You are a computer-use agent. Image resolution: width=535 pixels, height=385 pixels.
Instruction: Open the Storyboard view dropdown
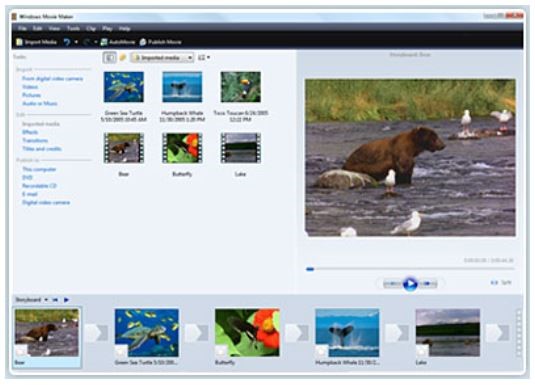coord(32,300)
